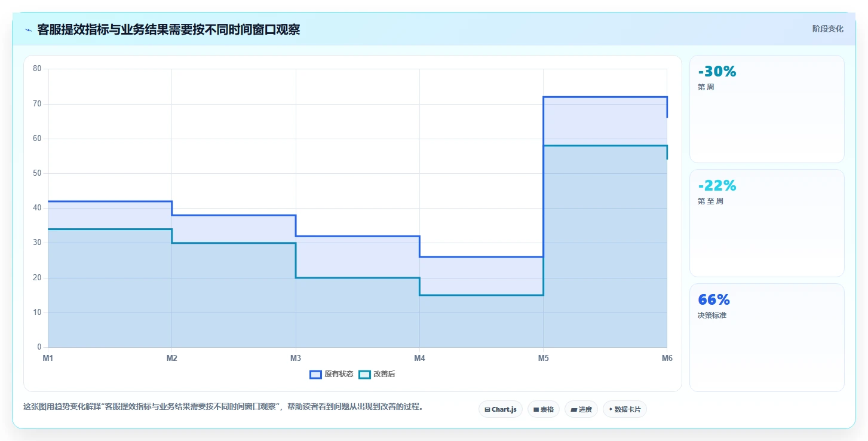Screen dimensions: 868x441
Task: Click the Chart.js tag button
Action: [x=501, y=409]
